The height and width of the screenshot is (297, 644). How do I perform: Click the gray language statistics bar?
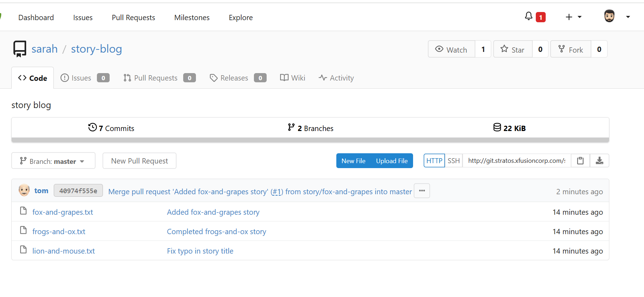click(x=310, y=140)
